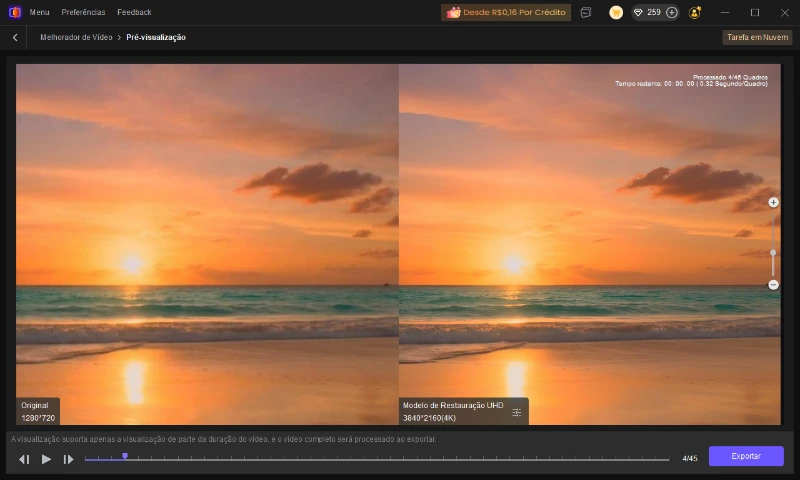Screen dimensions: 800x480
Task: Click the timeline playhead marker
Action: coord(125,457)
